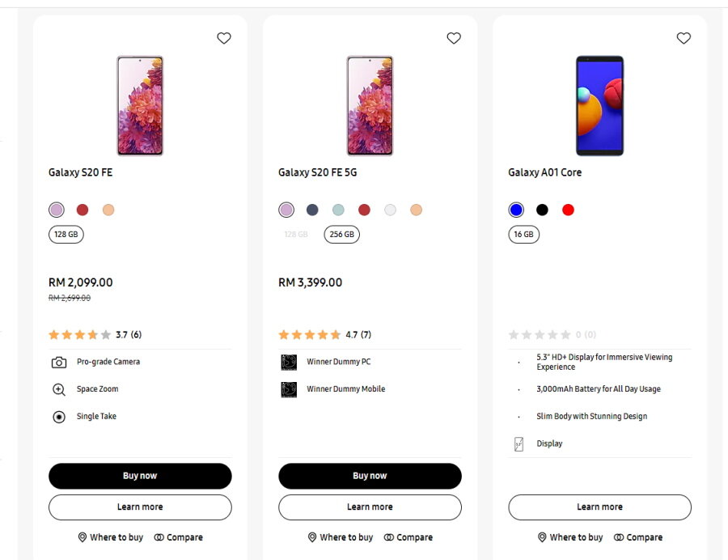This screenshot has width=728, height=560.
Task: Select 256 GB storage for Galaxy S20 FE 5G
Action: point(342,235)
